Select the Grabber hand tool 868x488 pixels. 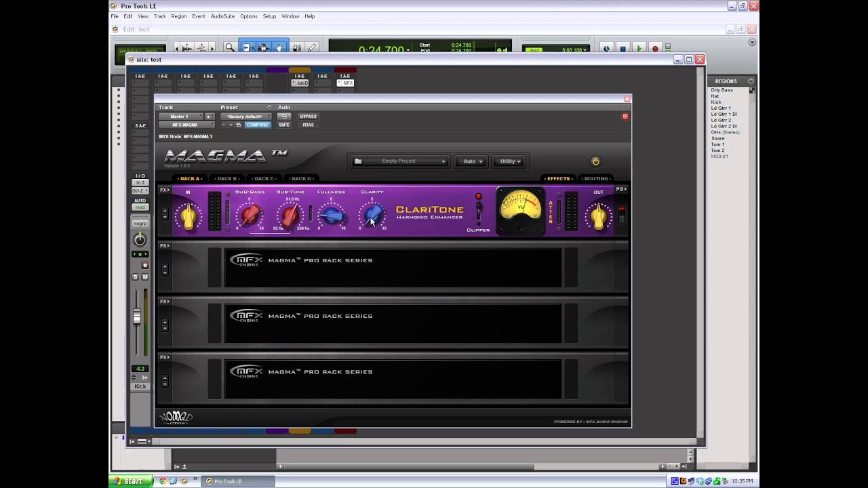pos(279,47)
